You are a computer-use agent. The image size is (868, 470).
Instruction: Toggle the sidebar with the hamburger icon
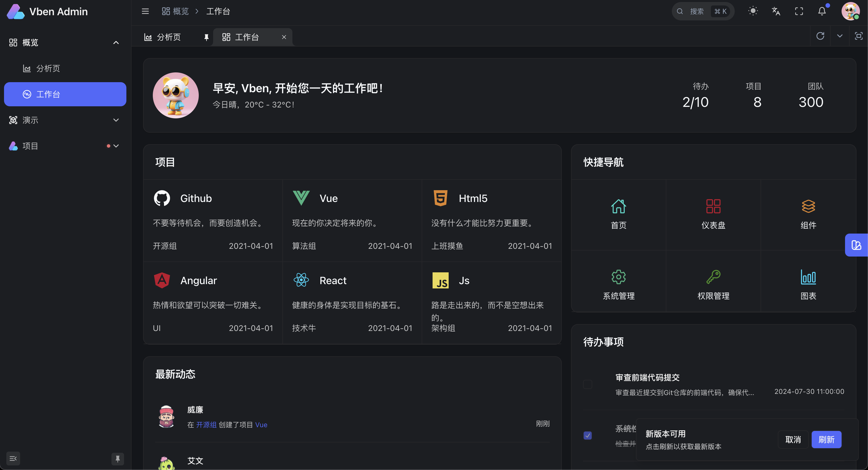pos(145,11)
